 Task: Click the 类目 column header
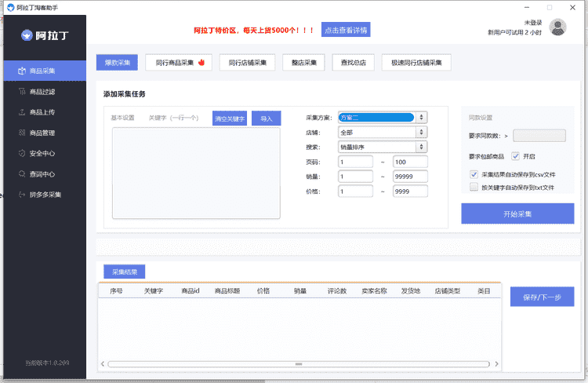pyautogui.click(x=484, y=290)
